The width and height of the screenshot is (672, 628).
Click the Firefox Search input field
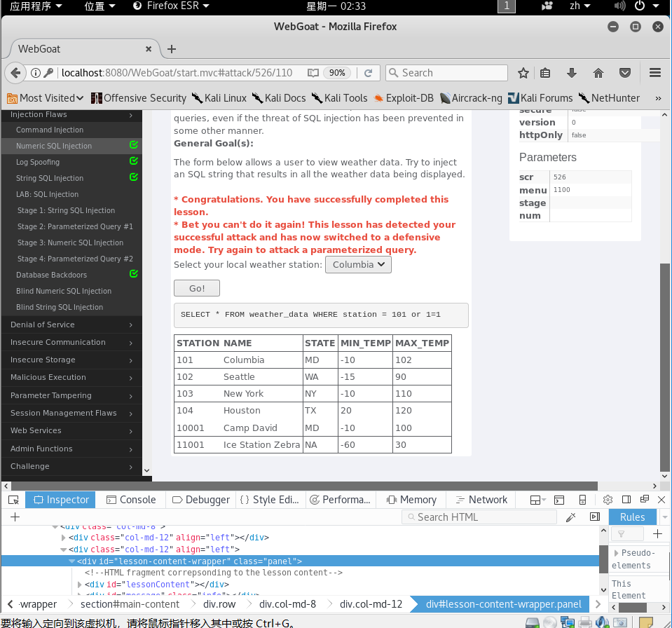(447, 73)
